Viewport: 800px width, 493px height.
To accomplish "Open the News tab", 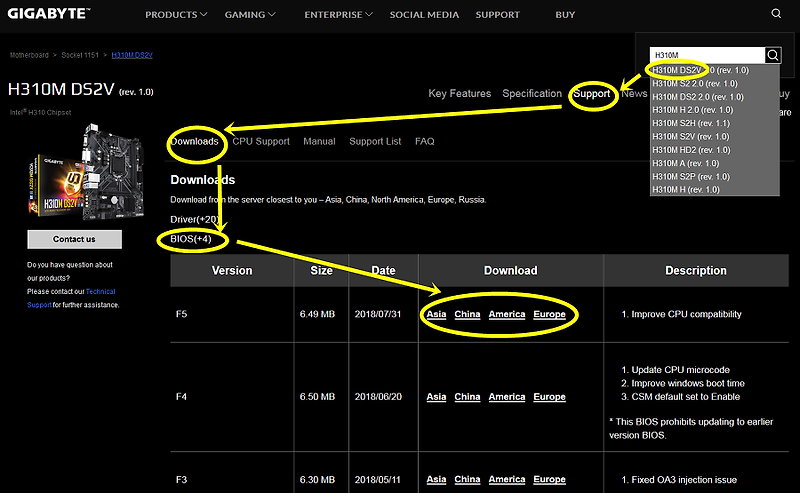I will pos(634,93).
